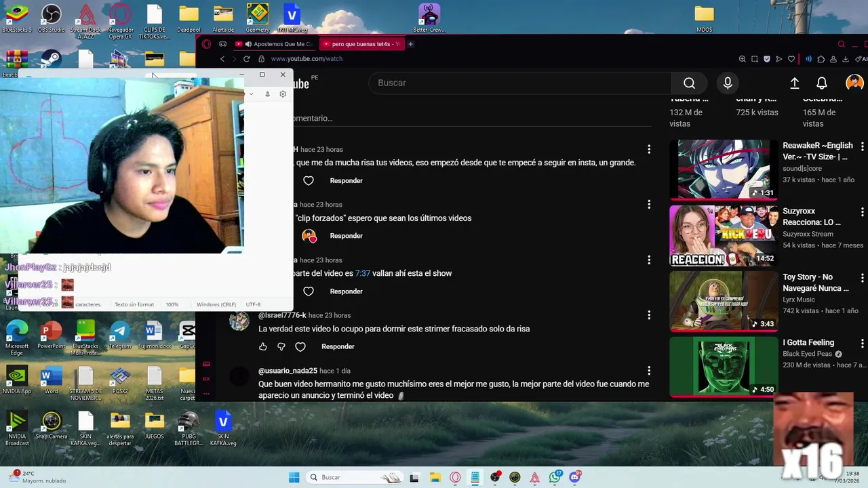868x488 pixels.
Task: Open BlueStacks 5 desktop shortcut
Action: tap(17, 18)
